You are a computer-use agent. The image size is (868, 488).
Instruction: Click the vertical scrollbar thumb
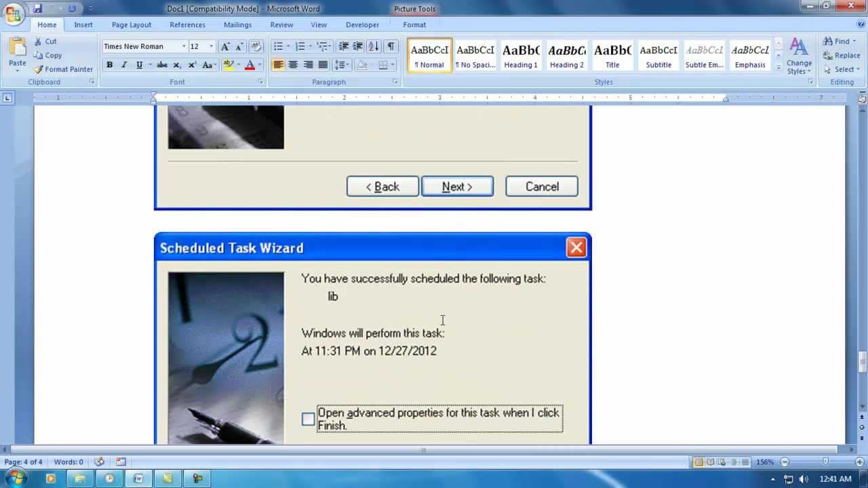pos(862,363)
